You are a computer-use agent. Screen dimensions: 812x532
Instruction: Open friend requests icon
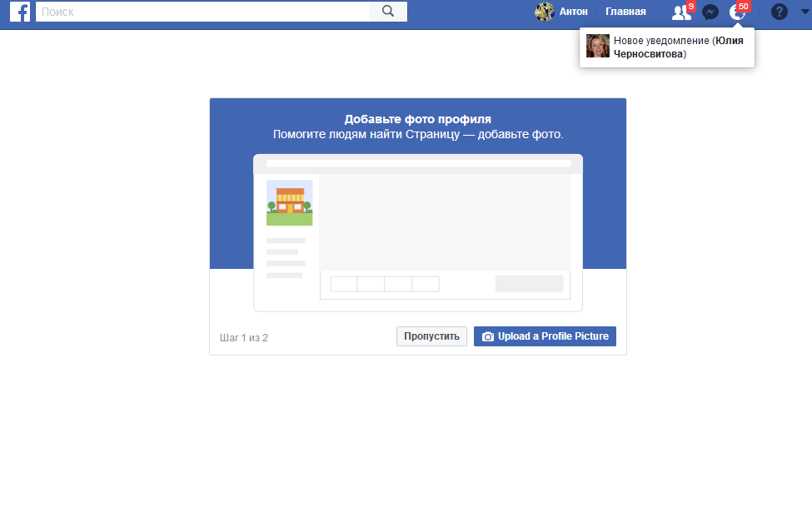click(681, 12)
